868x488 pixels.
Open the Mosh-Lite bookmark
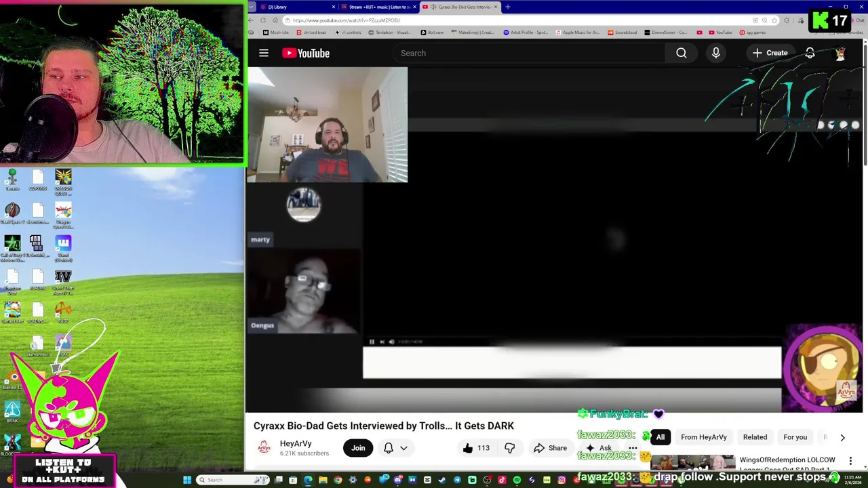click(275, 33)
